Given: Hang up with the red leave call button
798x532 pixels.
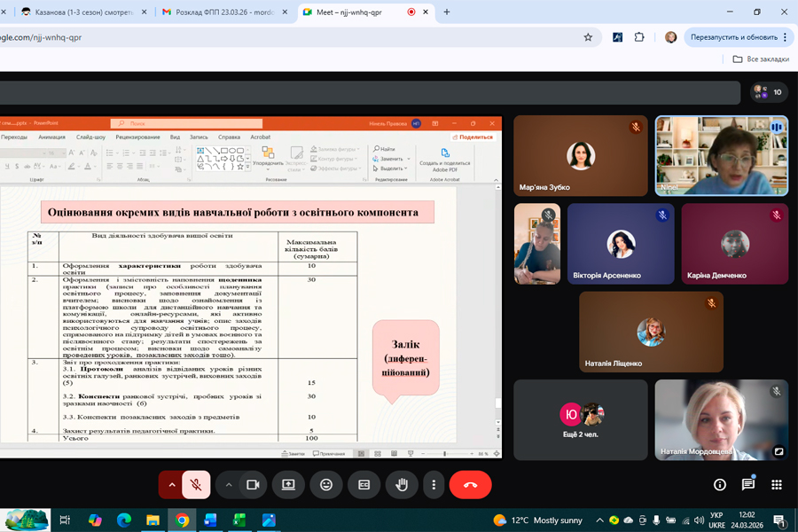Looking at the screenshot, I should tap(470, 485).
